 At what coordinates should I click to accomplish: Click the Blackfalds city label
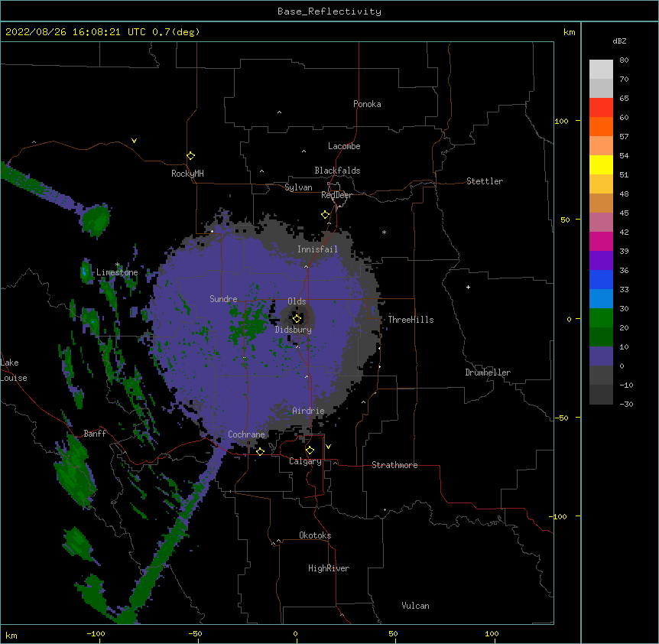point(337,171)
